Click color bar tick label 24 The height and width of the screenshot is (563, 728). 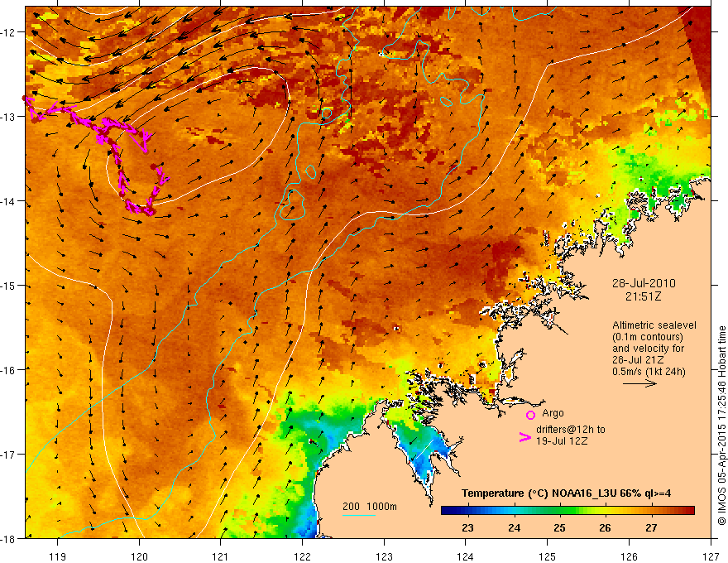514,527
